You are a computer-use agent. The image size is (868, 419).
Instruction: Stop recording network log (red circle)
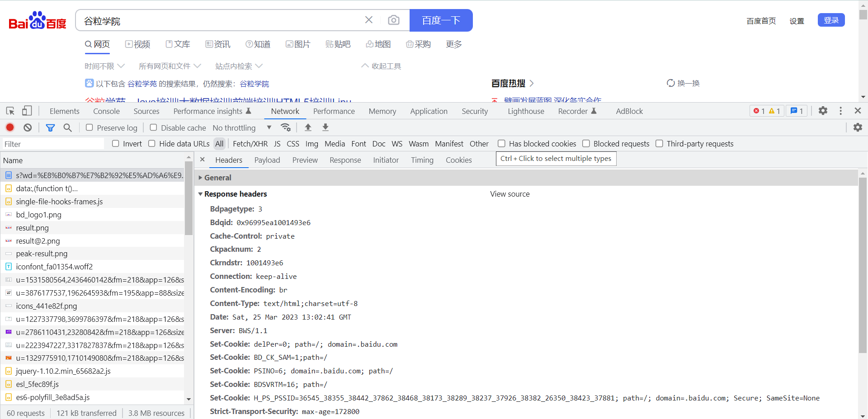(10, 127)
